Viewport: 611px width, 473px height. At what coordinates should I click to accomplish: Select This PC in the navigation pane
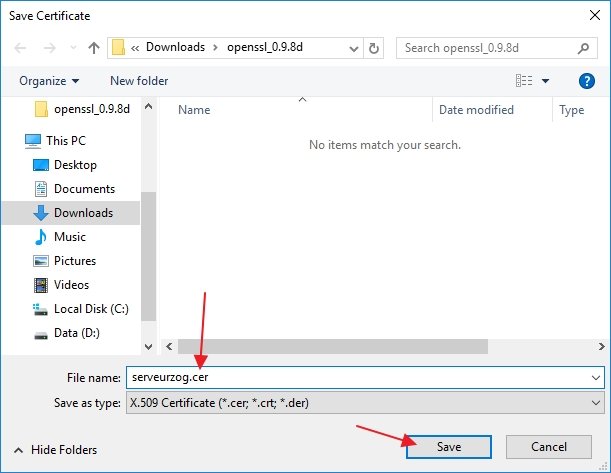click(55, 141)
